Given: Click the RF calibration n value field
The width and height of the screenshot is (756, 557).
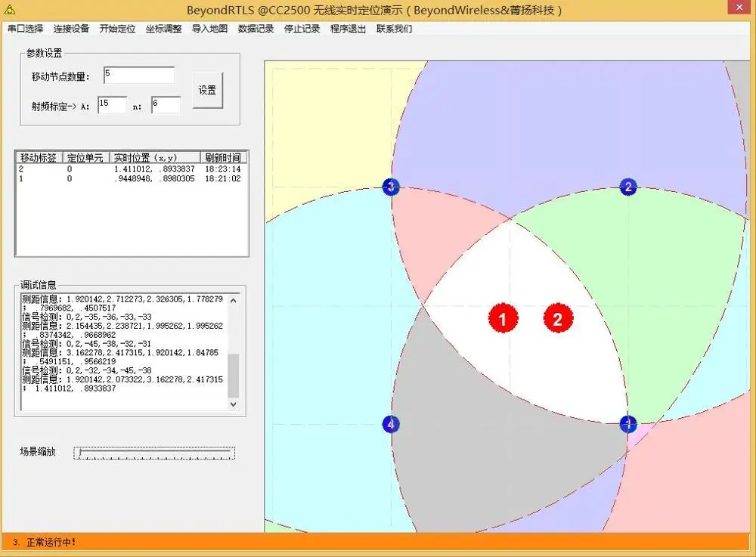Looking at the screenshot, I should tap(166, 104).
